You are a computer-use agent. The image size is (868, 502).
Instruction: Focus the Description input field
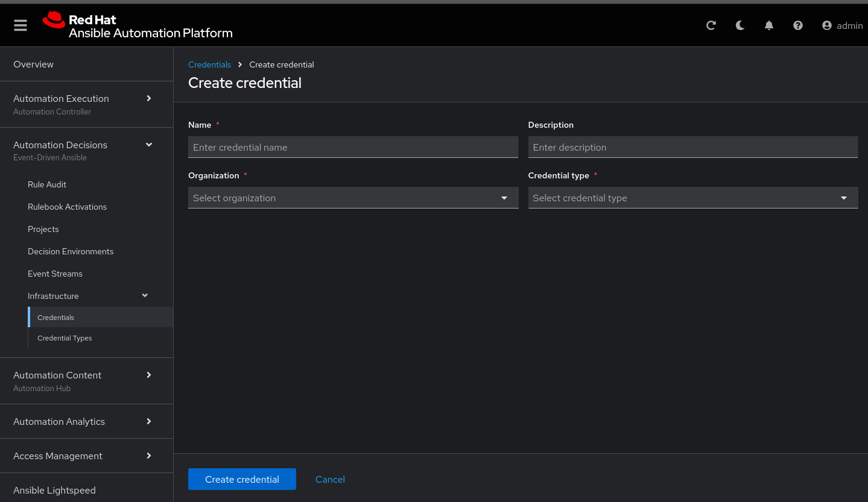[692, 147]
